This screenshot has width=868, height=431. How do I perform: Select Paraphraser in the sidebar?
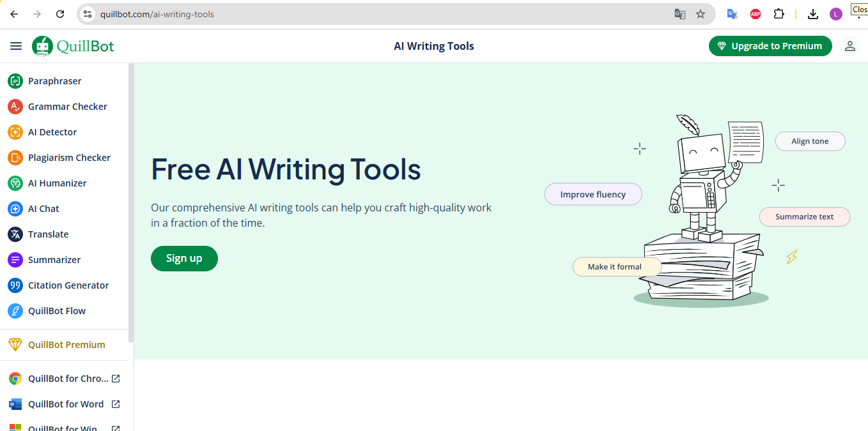(x=55, y=81)
